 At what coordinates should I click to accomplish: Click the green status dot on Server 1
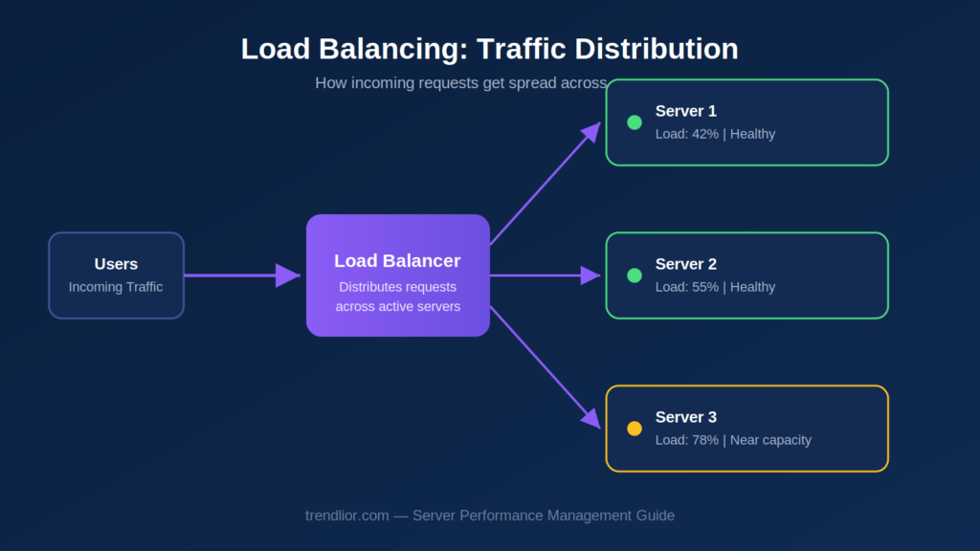(635, 122)
